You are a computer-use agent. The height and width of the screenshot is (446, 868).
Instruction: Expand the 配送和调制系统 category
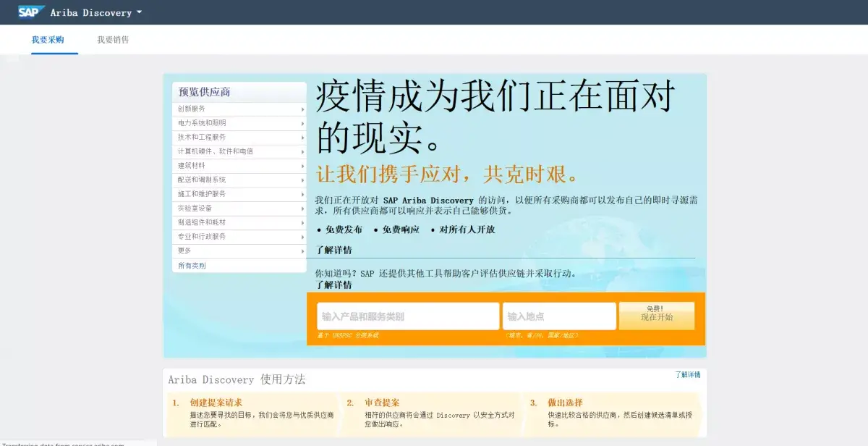click(239, 180)
